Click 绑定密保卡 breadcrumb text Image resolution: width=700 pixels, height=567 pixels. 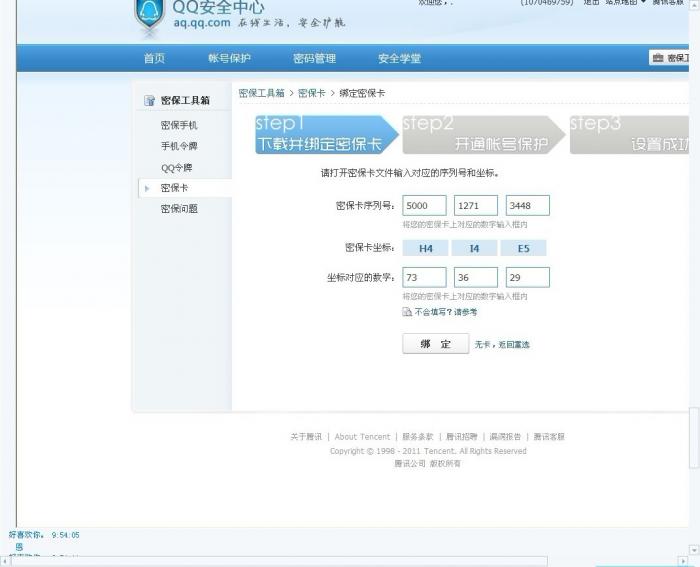point(362,93)
